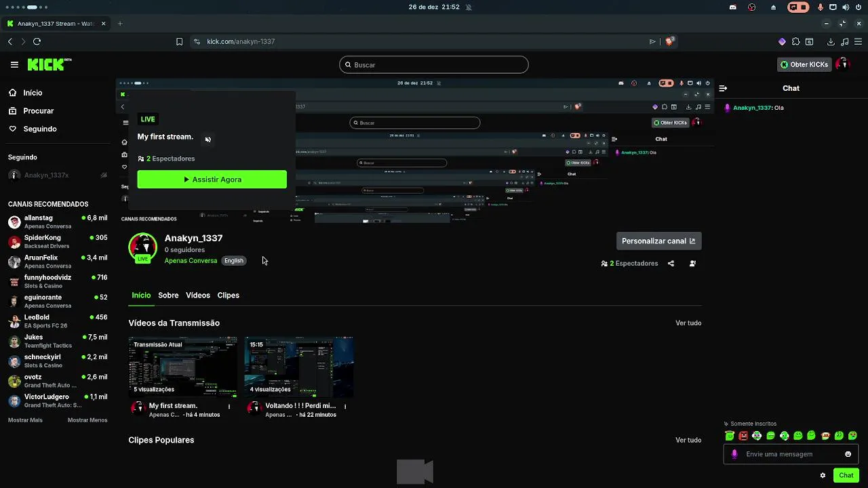Open the user avatar menu next to Obter KICKs
868x488 pixels.
point(843,64)
